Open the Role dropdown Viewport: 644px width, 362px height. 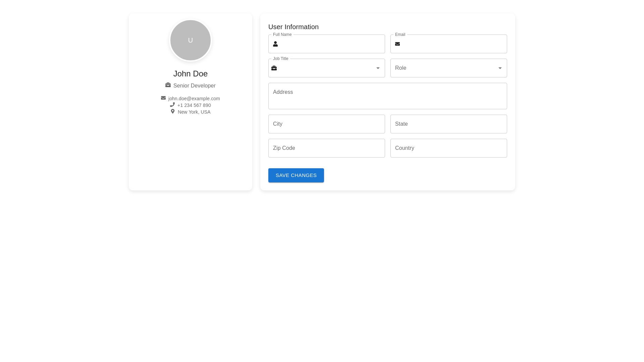(x=448, y=68)
